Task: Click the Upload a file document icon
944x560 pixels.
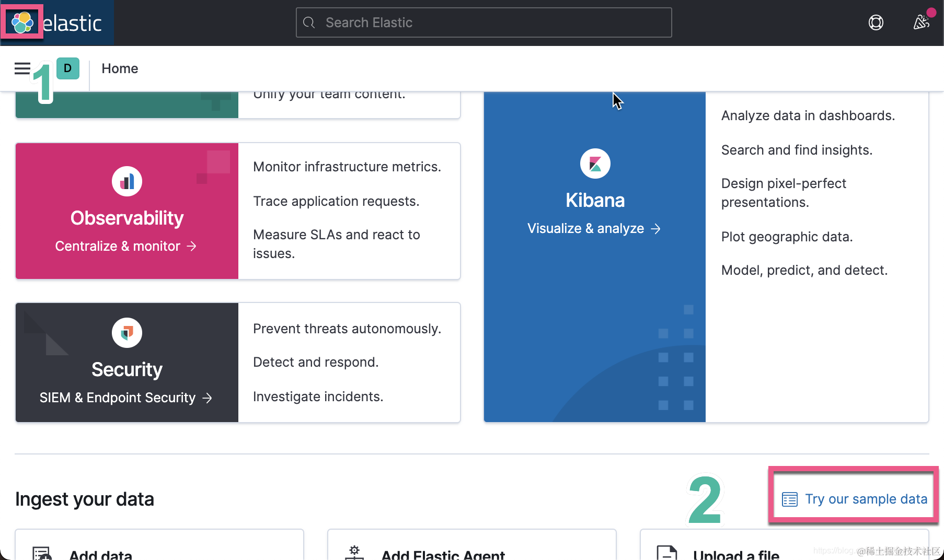Action: pyautogui.click(x=667, y=553)
